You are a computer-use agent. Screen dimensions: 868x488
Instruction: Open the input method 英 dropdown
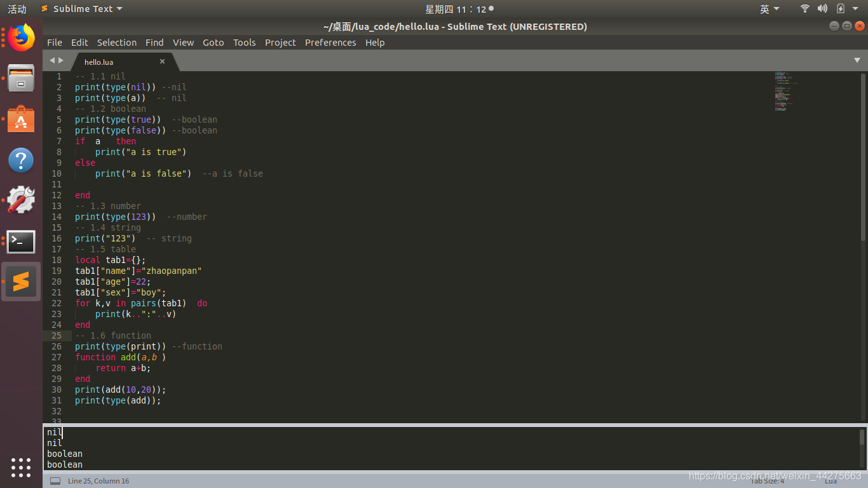click(x=770, y=9)
